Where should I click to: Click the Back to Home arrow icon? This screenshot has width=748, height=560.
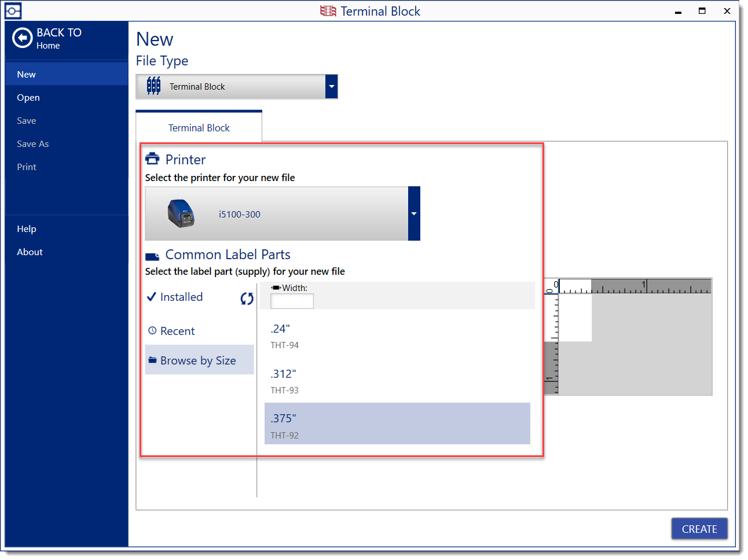[22, 38]
